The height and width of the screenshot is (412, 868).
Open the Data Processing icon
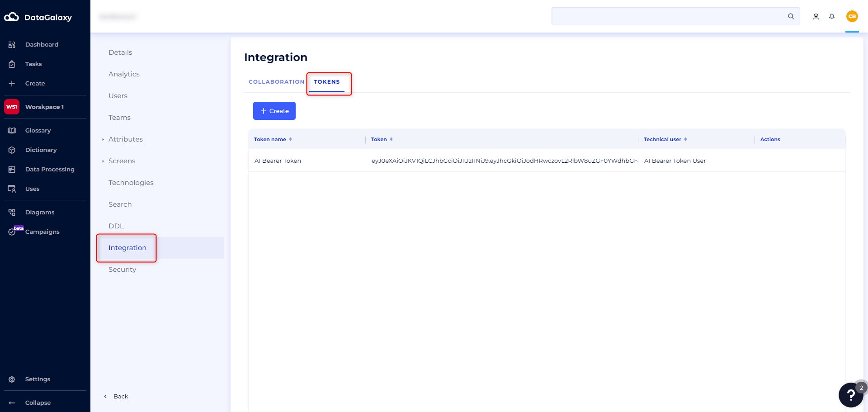click(12, 169)
